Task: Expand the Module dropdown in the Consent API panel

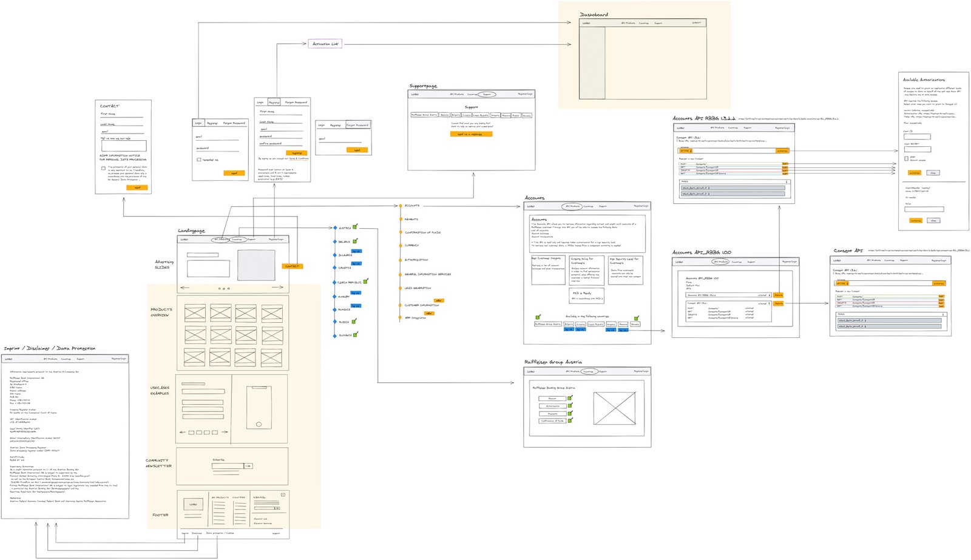Action: click(942, 314)
